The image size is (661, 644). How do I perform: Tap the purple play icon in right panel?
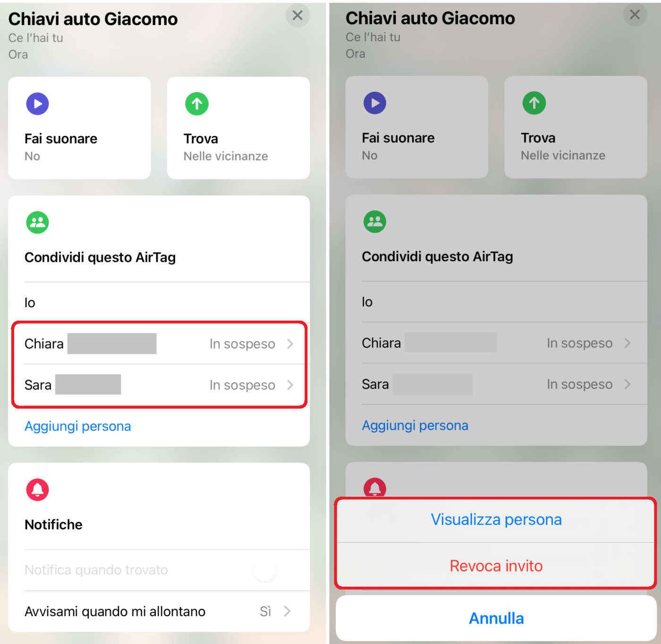(x=375, y=103)
